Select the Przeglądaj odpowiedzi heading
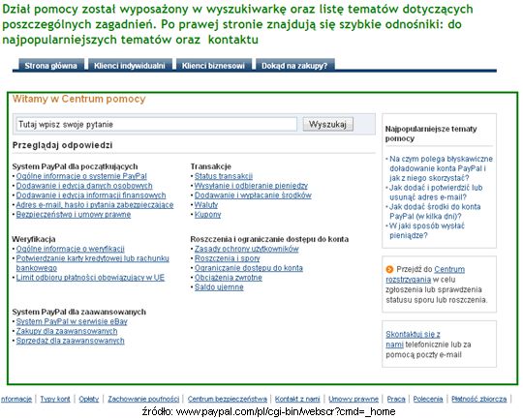 [62, 145]
